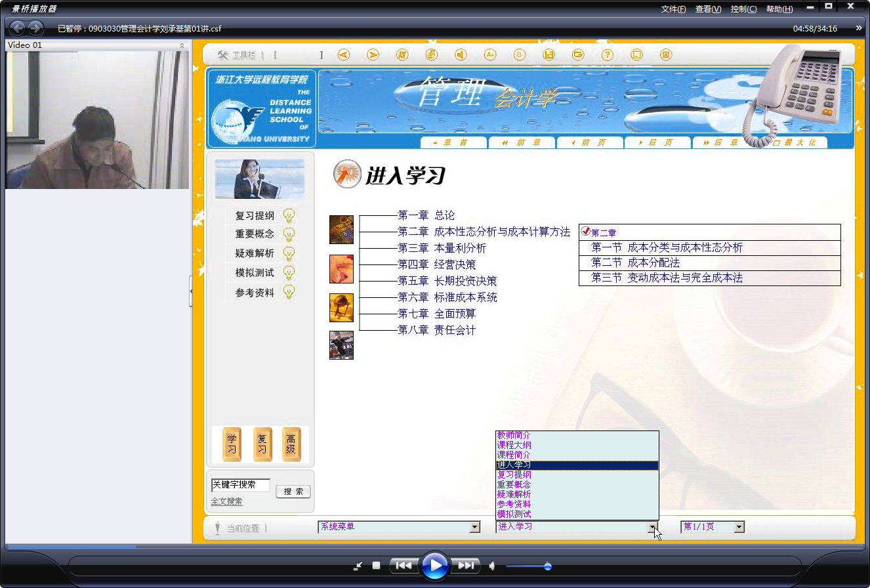Open the 系统菜单 dropdown

pos(475,527)
